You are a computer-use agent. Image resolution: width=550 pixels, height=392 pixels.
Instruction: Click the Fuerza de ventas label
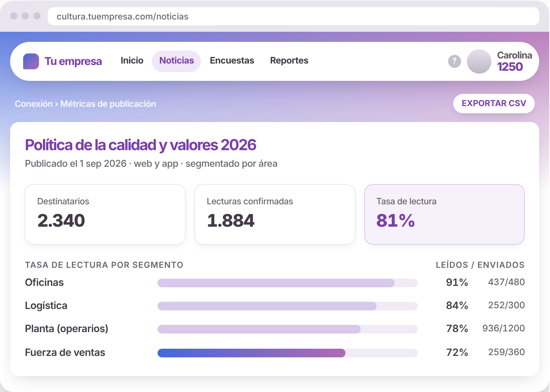pyautogui.click(x=65, y=352)
